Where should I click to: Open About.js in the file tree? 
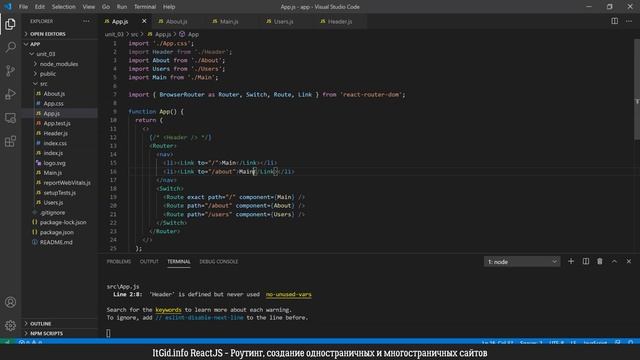click(x=54, y=94)
